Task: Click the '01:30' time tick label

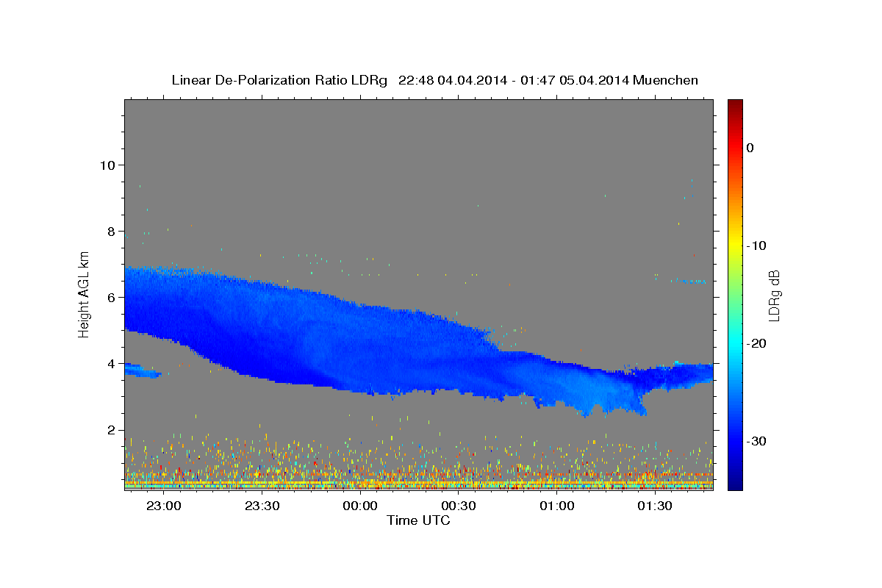Action: click(656, 506)
